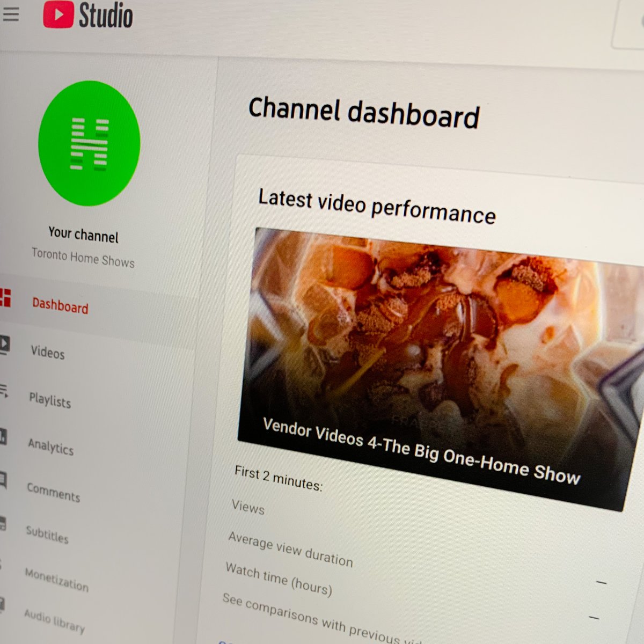Open the Audio library section
Screen dimensions: 644x644
tap(54, 621)
